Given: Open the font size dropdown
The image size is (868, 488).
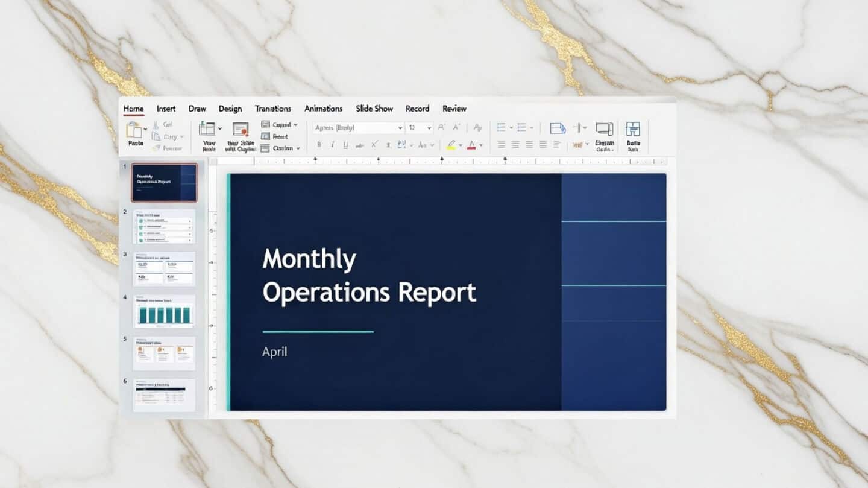Looking at the screenshot, I should pos(429,127).
